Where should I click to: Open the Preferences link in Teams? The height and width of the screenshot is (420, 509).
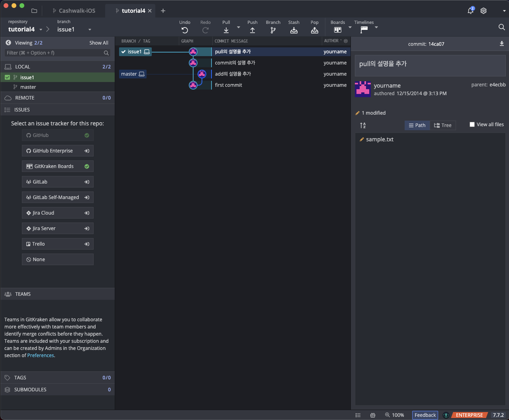41,356
